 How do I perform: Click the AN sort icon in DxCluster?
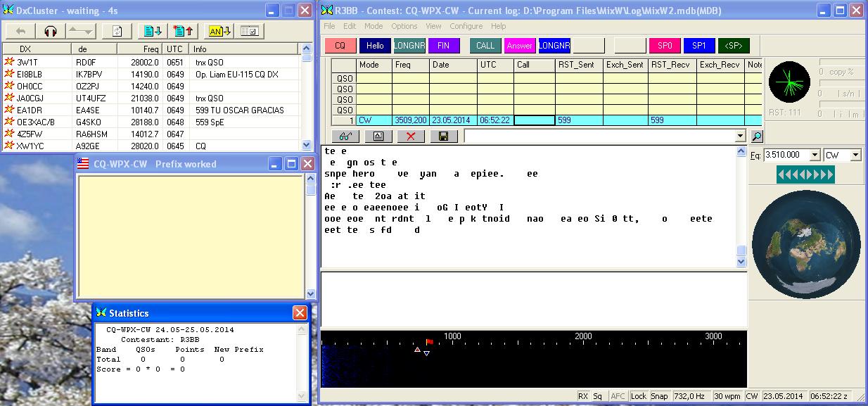[219, 31]
